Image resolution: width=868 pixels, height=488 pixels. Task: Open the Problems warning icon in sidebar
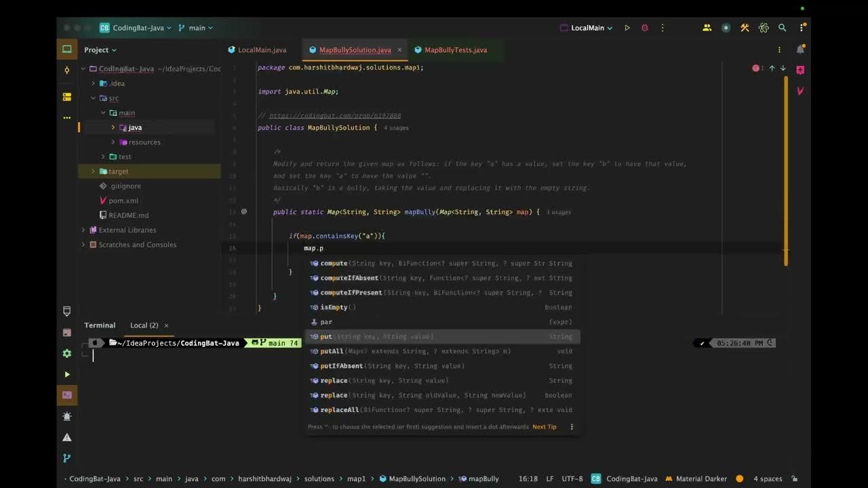click(x=66, y=437)
